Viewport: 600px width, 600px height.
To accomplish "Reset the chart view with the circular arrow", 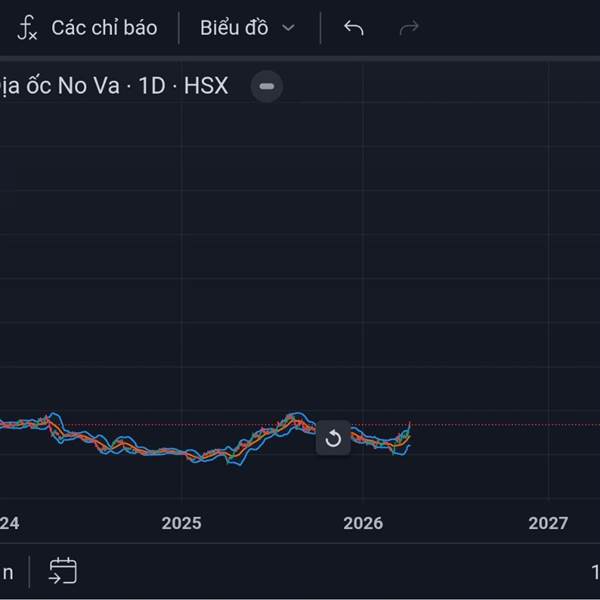I will (x=333, y=439).
